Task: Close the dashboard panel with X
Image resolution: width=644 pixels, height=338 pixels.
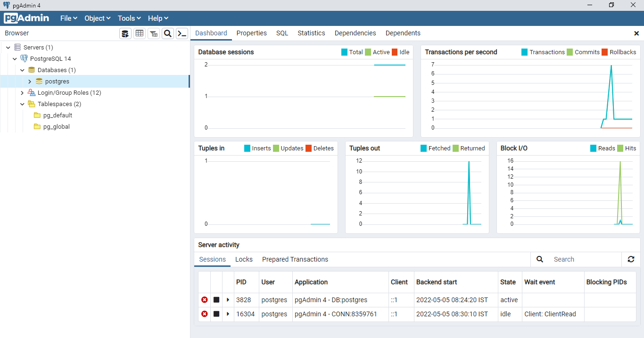Action: (636, 33)
